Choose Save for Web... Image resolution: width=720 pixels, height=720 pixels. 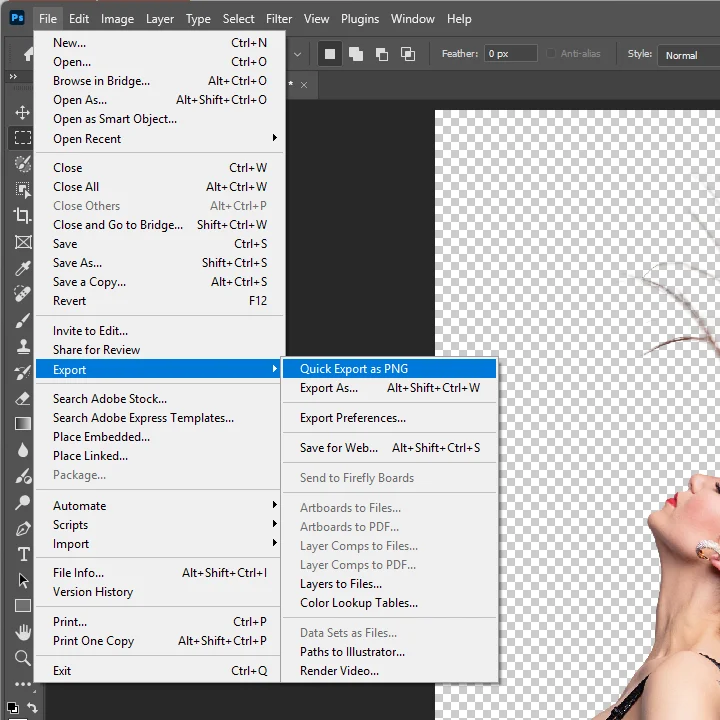[x=389, y=448]
